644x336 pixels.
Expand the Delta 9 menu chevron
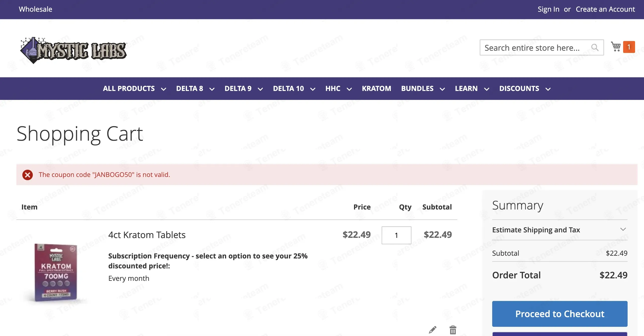pos(260,89)
